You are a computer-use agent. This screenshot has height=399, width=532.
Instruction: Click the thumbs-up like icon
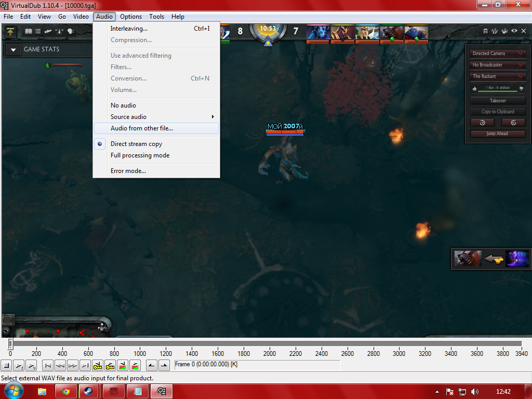tap(475, 89)
